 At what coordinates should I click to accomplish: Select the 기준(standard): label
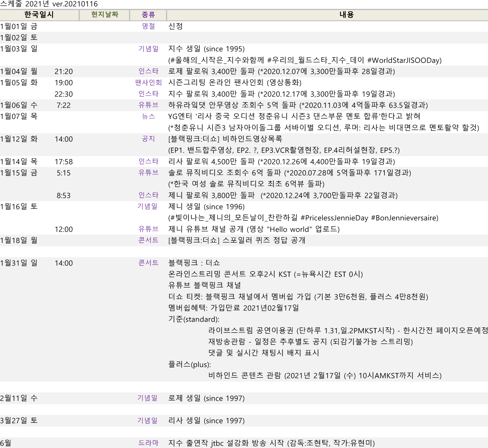(194, 319)
